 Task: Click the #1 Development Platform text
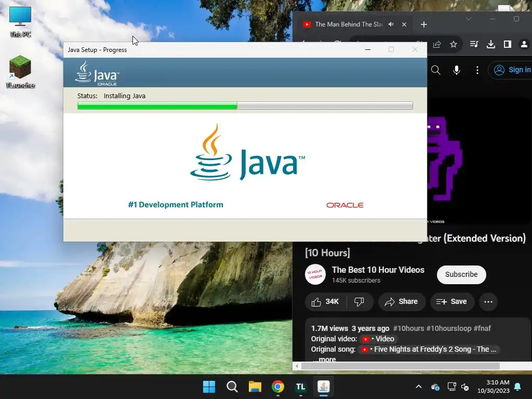point(176,205)
